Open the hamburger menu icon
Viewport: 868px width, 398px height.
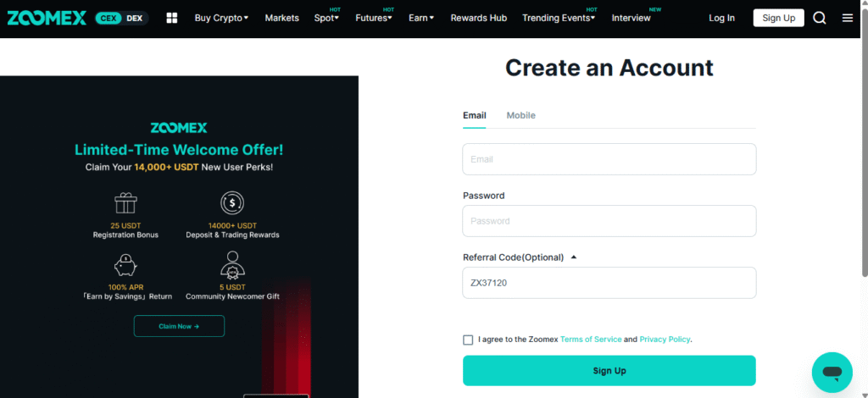(848, 19)
